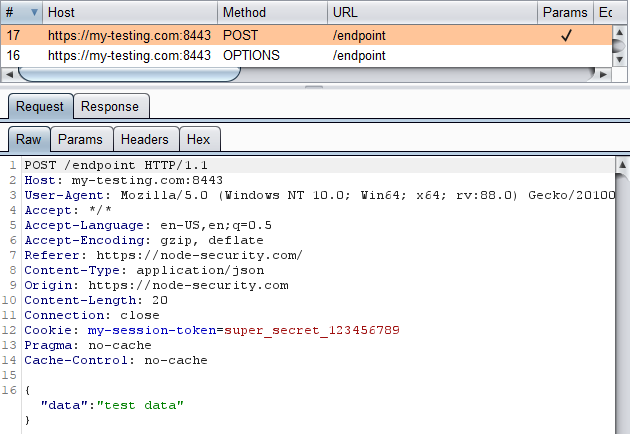Sort history by Host column
Screen dimensions: 630x434
coord(128,13)
